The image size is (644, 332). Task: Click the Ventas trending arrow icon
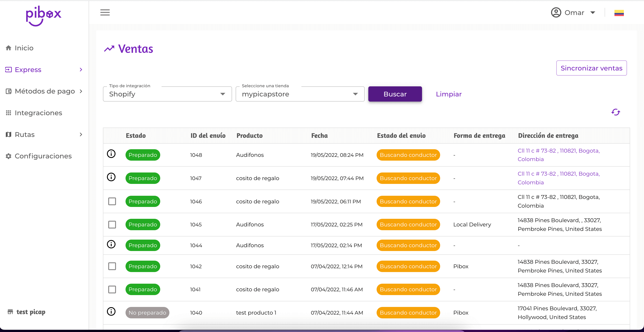coord(109,49)
